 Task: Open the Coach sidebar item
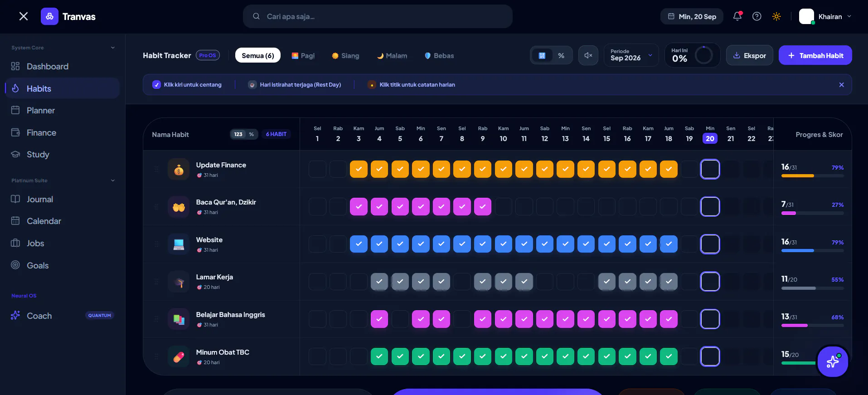pyautogui.click(x=63, y=316)
